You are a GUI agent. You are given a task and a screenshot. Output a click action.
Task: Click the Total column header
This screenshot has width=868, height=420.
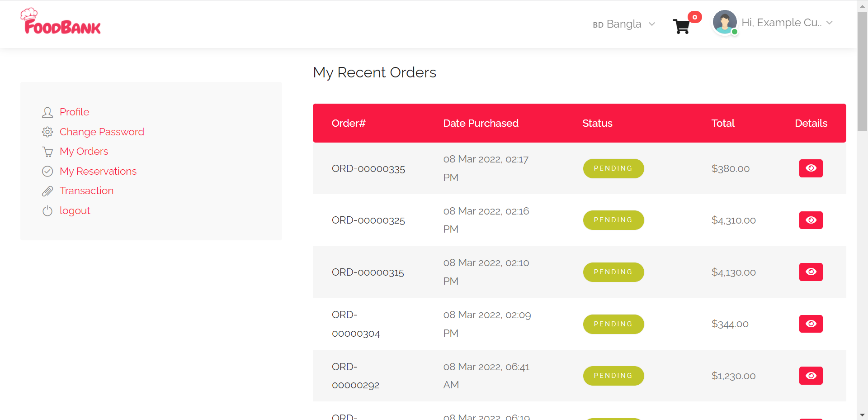click(x=723, y=123)
